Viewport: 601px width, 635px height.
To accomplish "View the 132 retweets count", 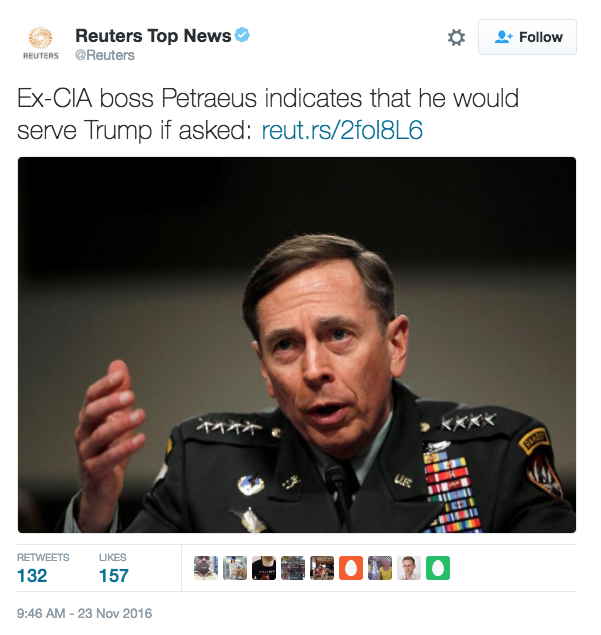I will [x=32, y=575].
